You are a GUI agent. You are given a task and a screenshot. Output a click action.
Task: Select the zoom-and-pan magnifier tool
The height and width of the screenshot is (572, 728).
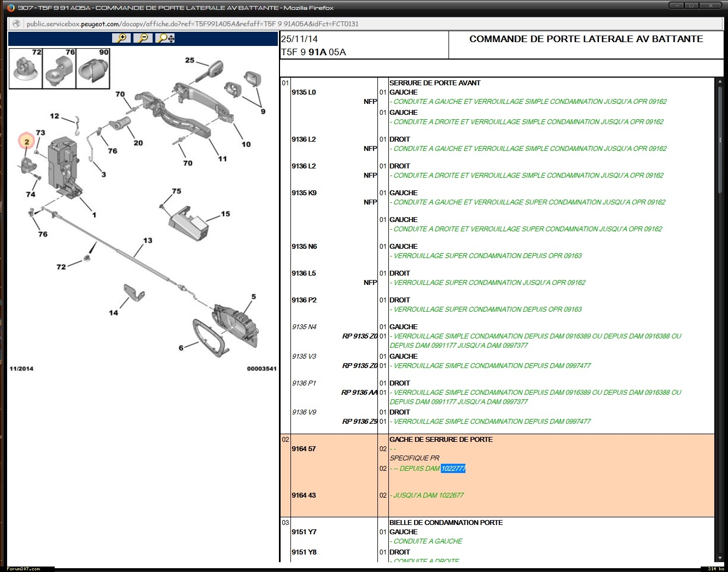coord(165,38)
